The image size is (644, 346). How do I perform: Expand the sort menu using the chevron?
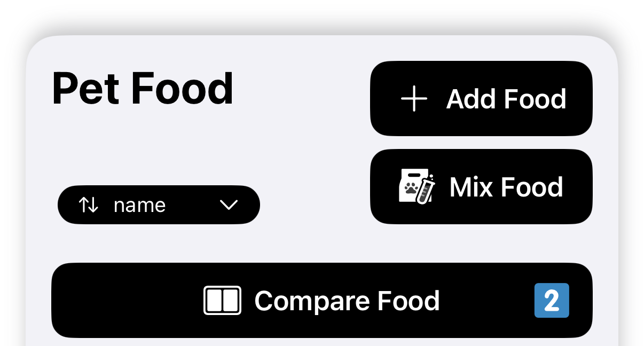(x=229, y=205)
